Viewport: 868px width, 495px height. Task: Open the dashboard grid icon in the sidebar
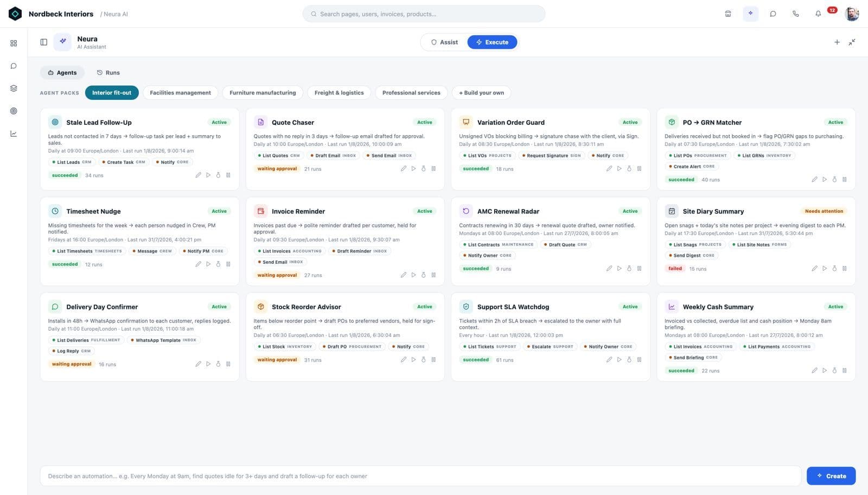14,43
